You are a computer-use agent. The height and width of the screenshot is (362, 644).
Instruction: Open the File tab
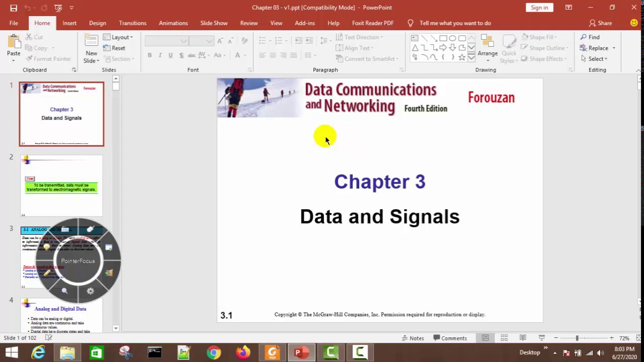(14, 23)
